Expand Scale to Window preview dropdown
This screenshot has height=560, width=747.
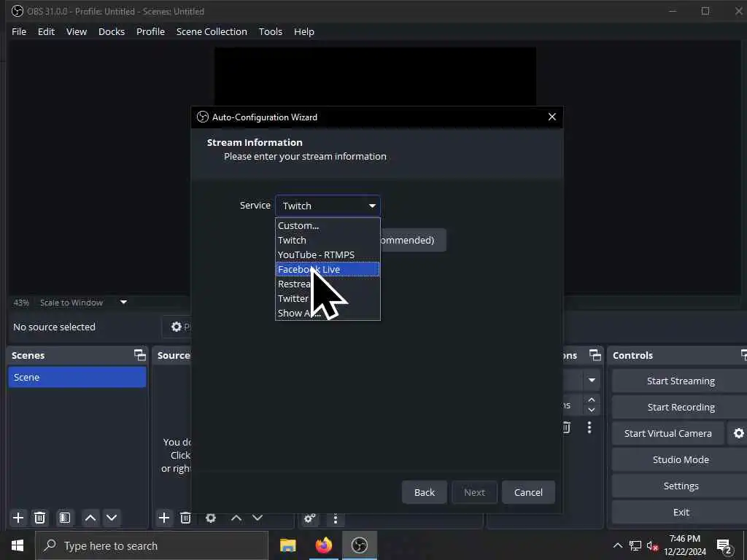coord(123,302)
